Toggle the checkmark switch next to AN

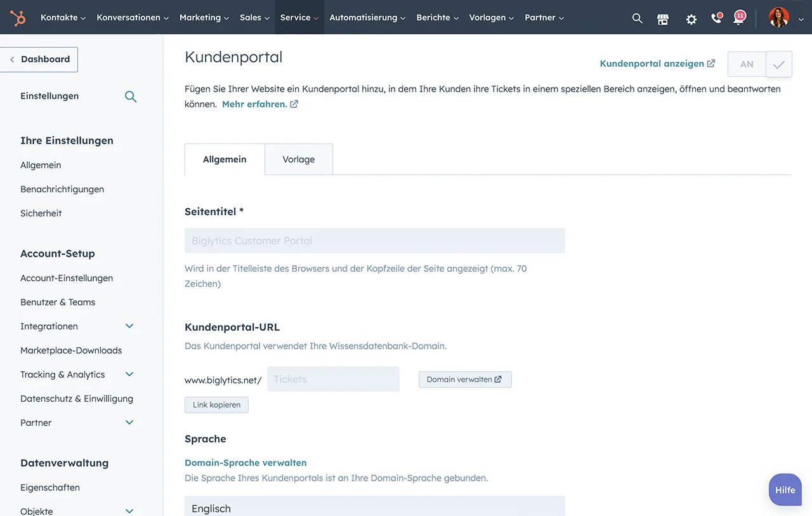(778, 63)
